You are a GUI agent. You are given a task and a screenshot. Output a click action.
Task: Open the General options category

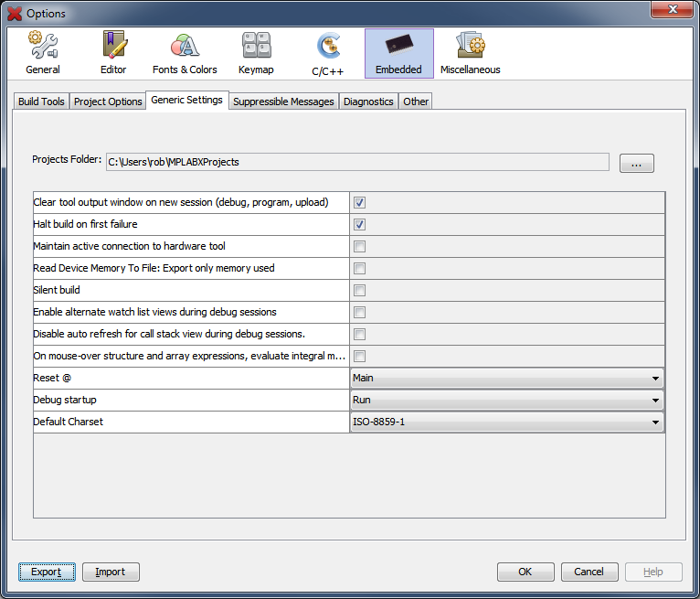43,54
